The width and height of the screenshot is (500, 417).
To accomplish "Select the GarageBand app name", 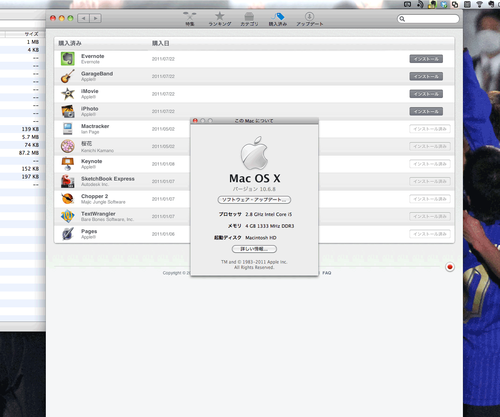I will [x=97, y=74].
